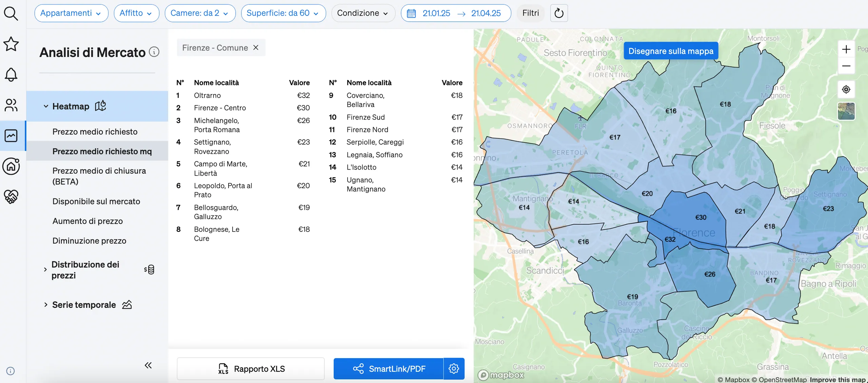Open the Appartamenti dropdown
The image size is (868, 383).
71,13
